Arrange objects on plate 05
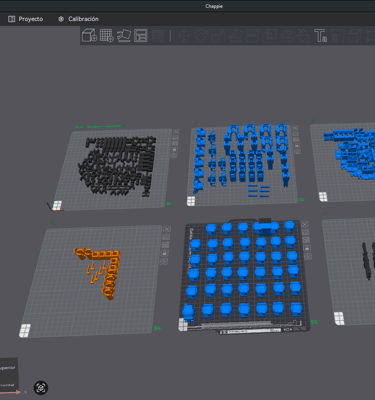The image size is (375, 400). pos(306,240)
